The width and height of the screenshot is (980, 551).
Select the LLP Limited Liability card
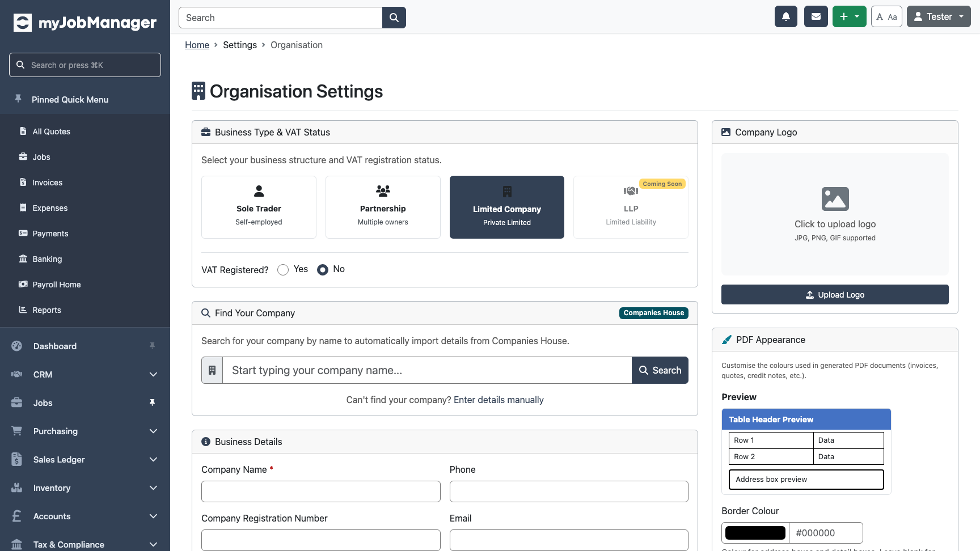pyautogui.click(x=631, y=207)
